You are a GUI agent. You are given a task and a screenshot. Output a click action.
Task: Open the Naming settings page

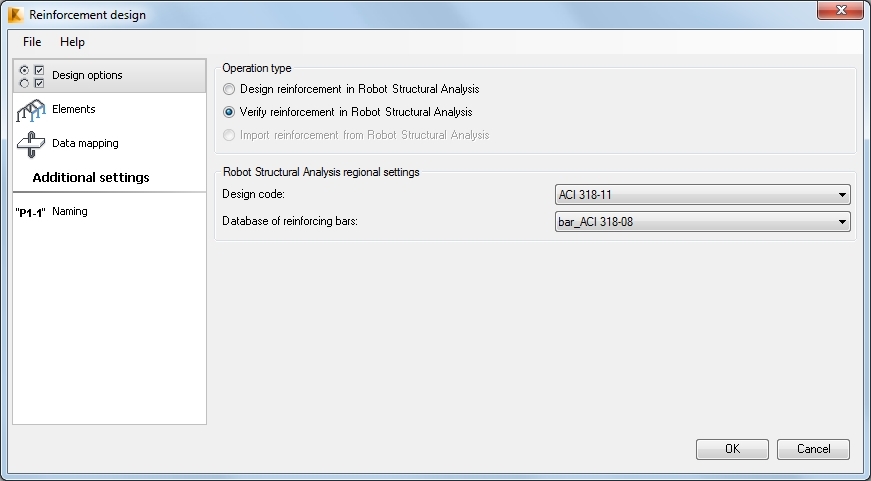pyautogui.click(x=109, y=212)
